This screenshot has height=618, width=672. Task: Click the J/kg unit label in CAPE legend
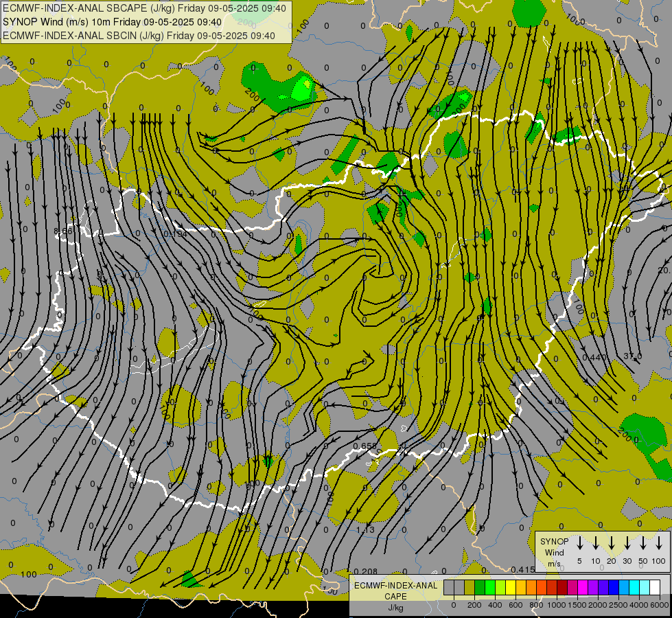(395, 608)
